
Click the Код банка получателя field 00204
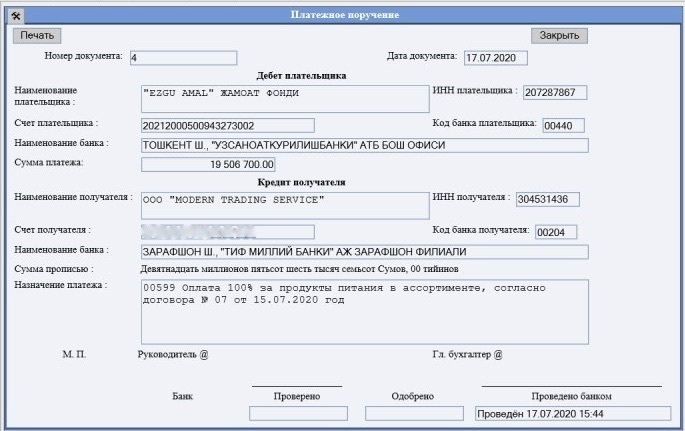click(556, 232)
